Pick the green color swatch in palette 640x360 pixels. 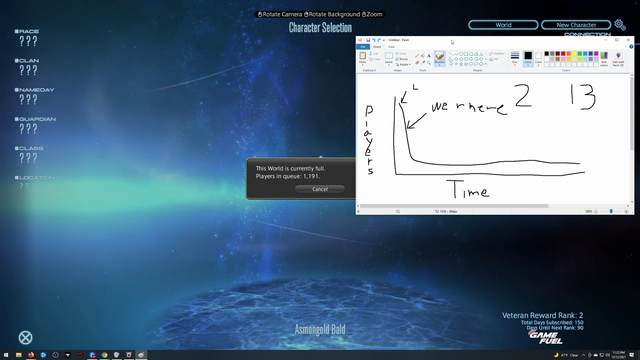580,53
